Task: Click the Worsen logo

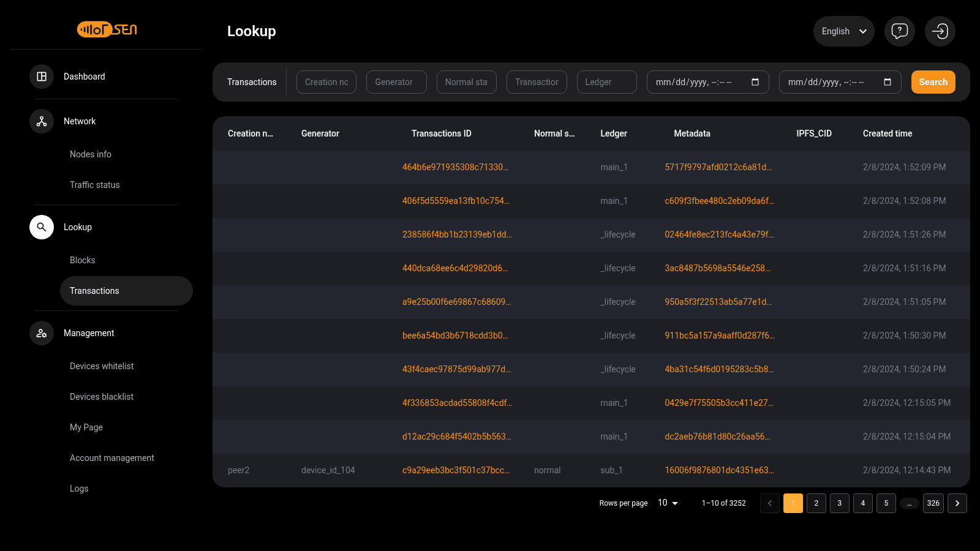Action: tap(107, 29)
